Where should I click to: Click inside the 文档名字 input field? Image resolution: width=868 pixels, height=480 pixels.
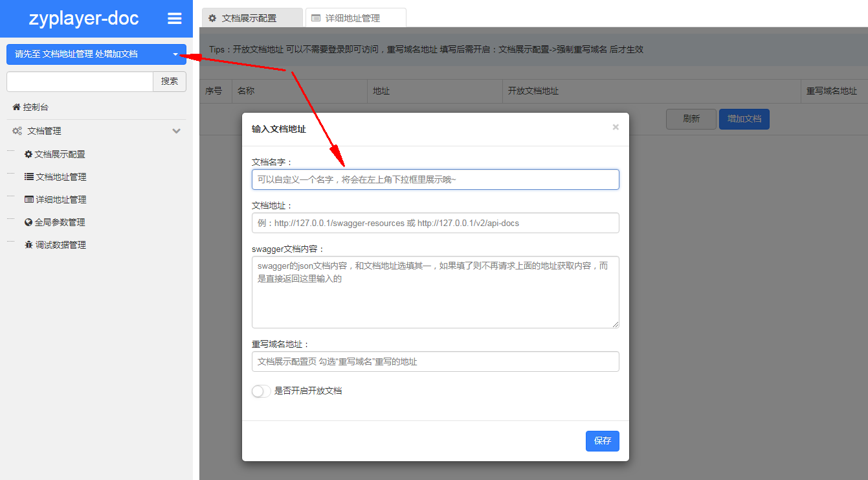pyautogui.click(x=435, y=179)
